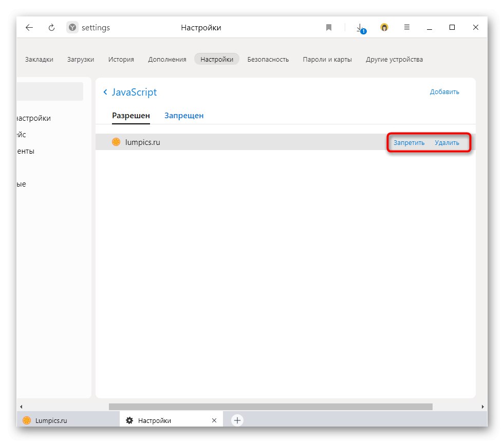Click the scrollbar right arrow
504x443 pixels.
(x=482, y=407)
